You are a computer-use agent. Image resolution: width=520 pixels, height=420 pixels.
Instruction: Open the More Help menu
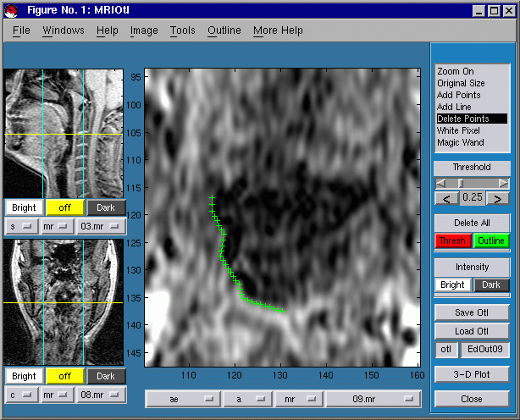[x=278, y=30]
